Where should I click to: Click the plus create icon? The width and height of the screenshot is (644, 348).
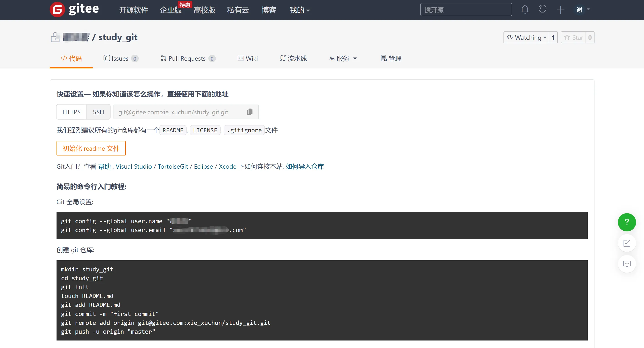coord(560,10)
